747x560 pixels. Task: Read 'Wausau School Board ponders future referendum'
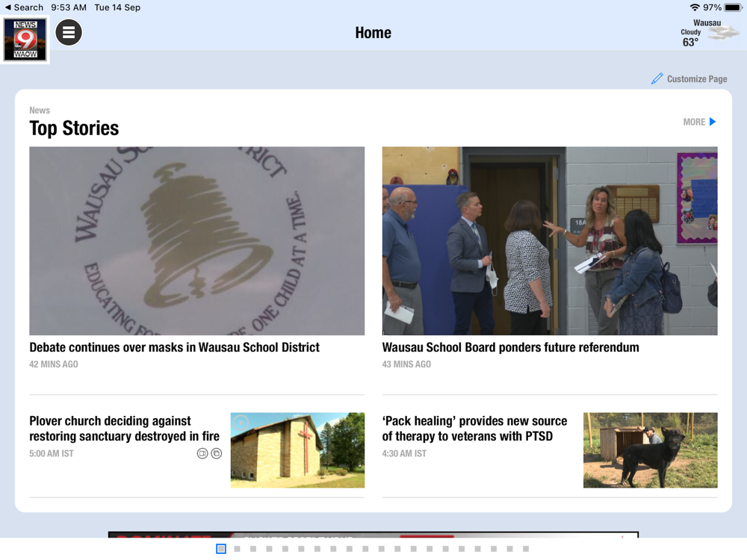tap(511, 347)
